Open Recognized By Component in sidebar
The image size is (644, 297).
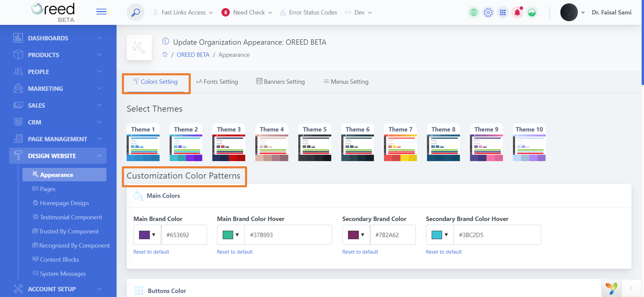[x=71, y=245]
